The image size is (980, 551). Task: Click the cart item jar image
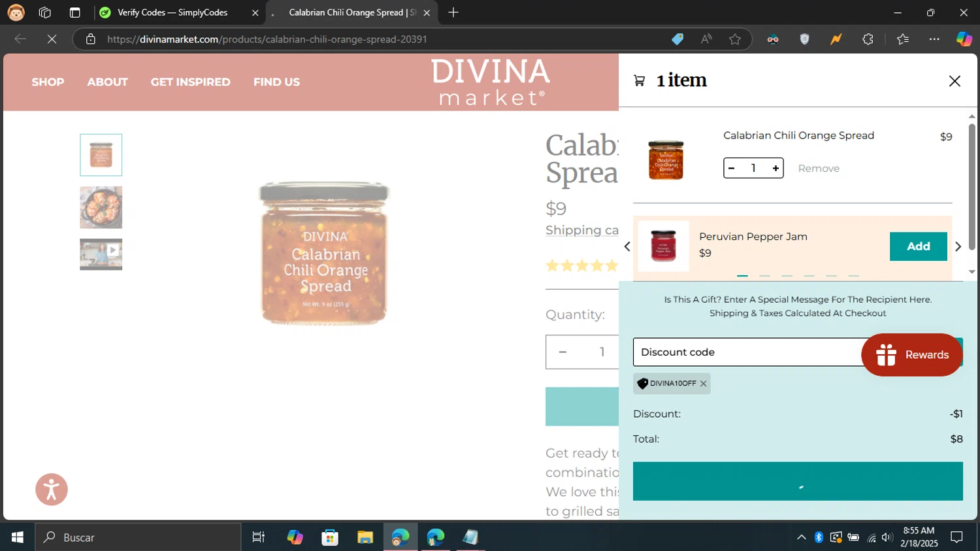coord(666,159)
